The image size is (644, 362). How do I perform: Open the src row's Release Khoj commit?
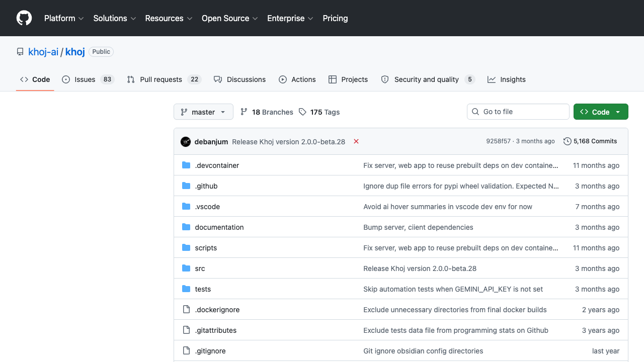[420, 268]
